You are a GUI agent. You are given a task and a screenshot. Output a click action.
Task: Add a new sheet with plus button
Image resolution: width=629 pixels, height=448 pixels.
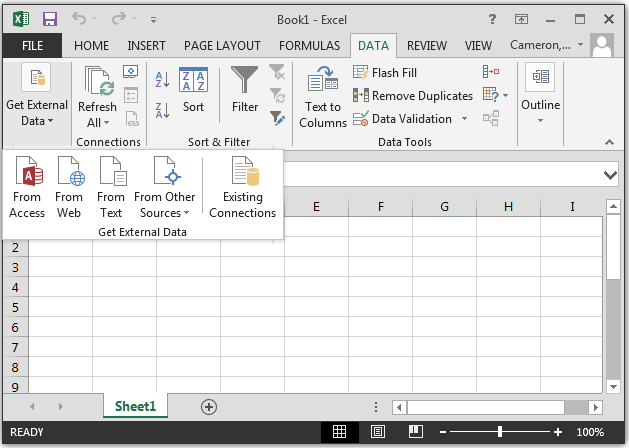pyautogui.click(x=209, y=406)
